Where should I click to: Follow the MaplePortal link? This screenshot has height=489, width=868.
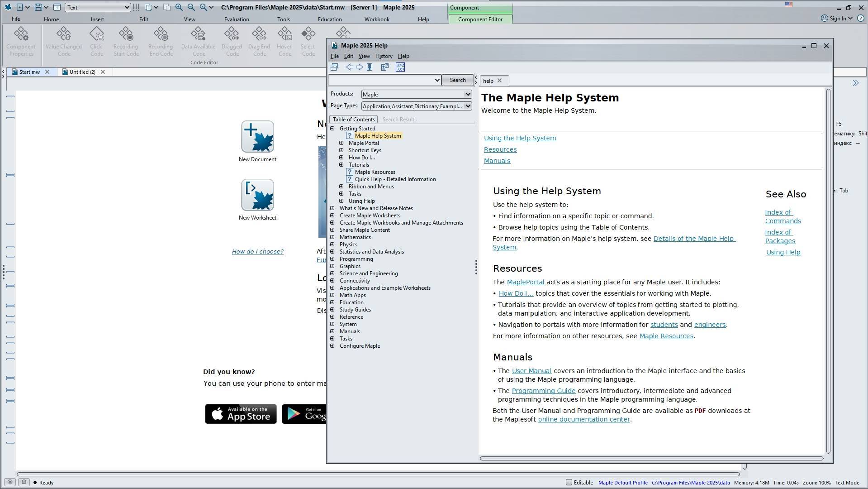pos(525,282)
